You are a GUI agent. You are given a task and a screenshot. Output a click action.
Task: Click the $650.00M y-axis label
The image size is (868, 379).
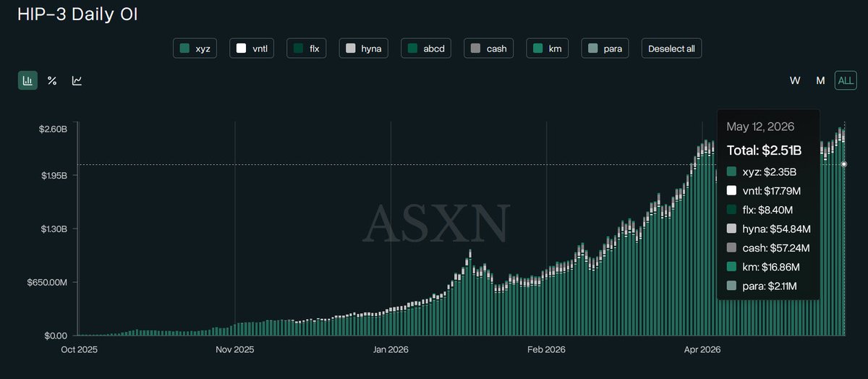click(48, 282)
